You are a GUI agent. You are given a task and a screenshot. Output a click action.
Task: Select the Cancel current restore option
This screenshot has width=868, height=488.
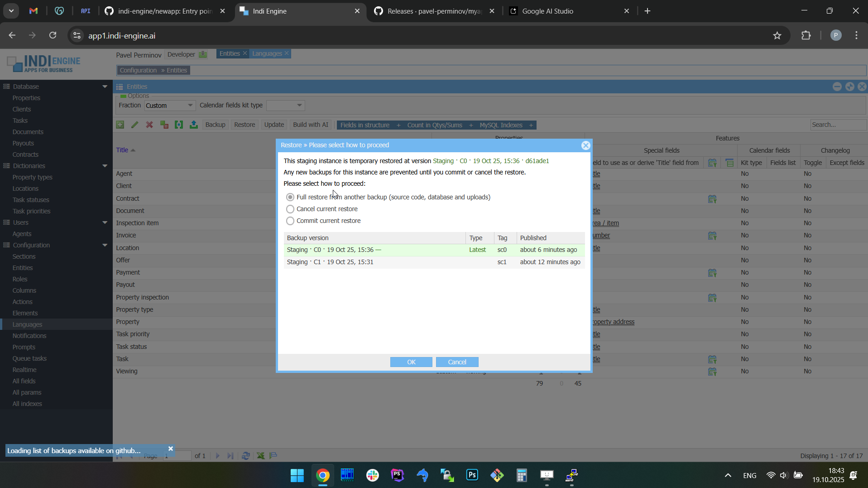tap(290, 209)
